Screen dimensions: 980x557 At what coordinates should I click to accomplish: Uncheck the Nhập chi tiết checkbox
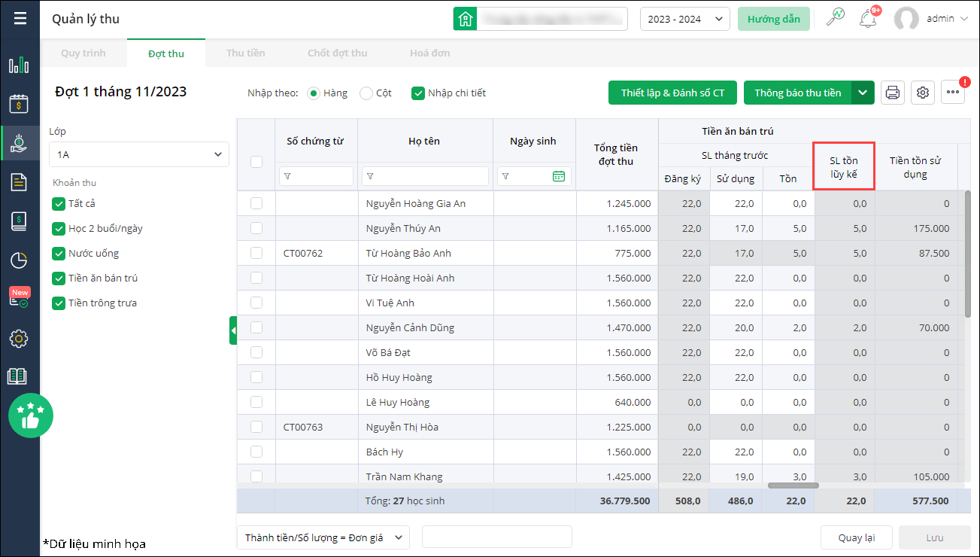click(418, 93)
